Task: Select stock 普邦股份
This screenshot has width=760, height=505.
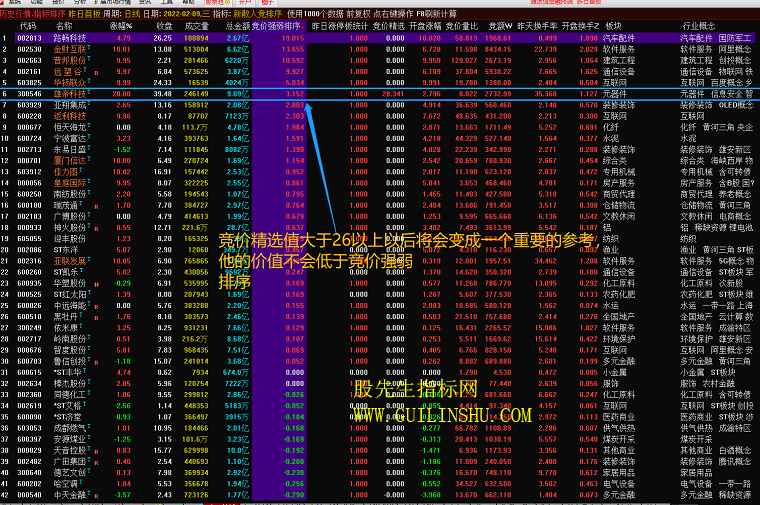Action: [x=69, y=60]
